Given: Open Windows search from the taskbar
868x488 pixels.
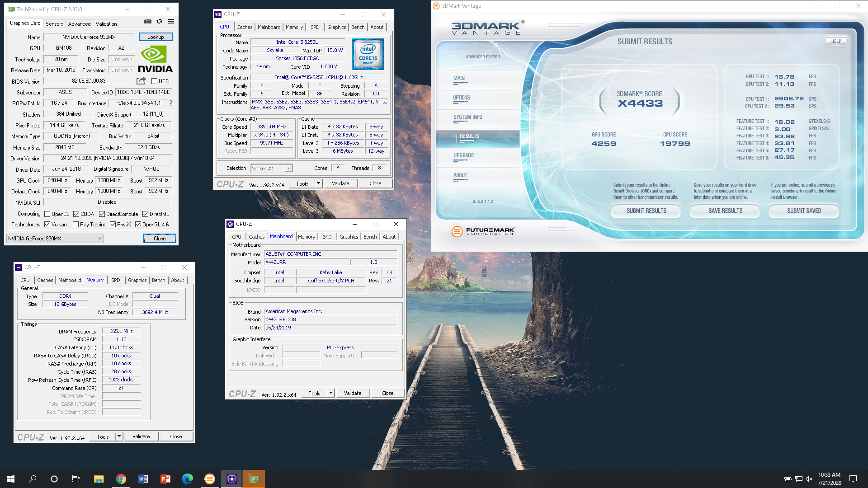Looking at the screenshot, I should click(x=33, y=479).
